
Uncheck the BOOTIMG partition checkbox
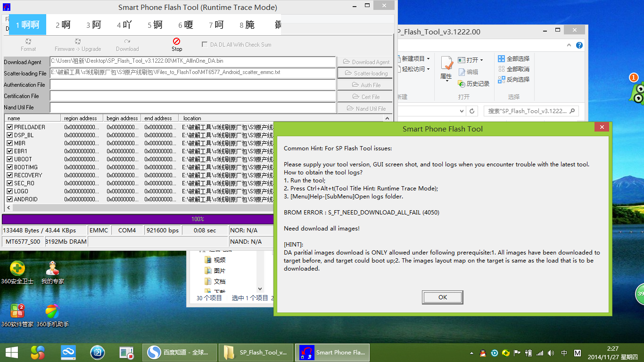[x=10, y=167]
